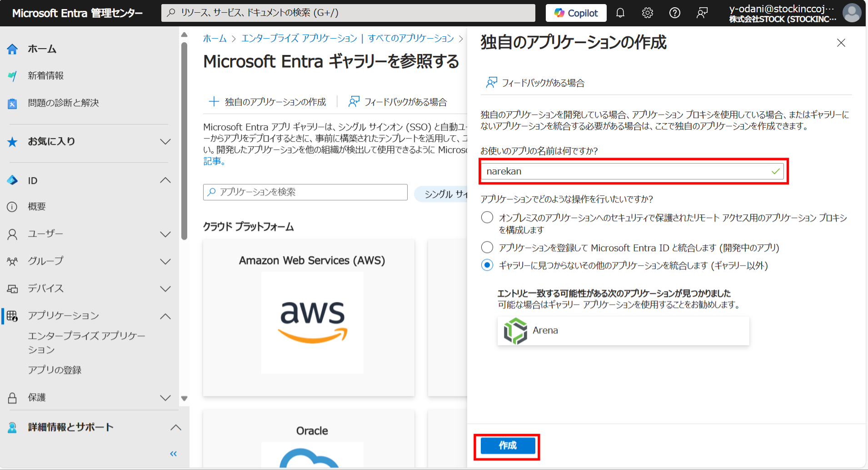The width and height of the screenshot is (868, 470).
Task: Open help question mark icon
Action: (x=675, y=13)
